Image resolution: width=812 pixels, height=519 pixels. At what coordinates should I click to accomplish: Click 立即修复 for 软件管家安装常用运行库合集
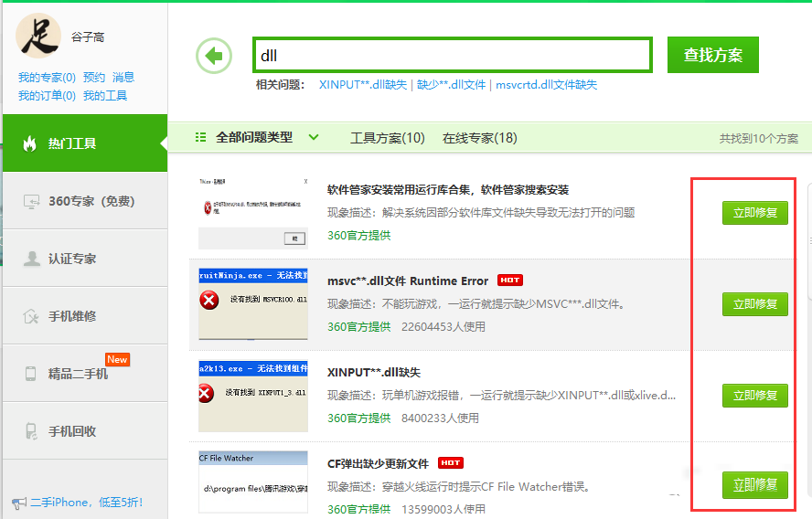coord(755,213)
